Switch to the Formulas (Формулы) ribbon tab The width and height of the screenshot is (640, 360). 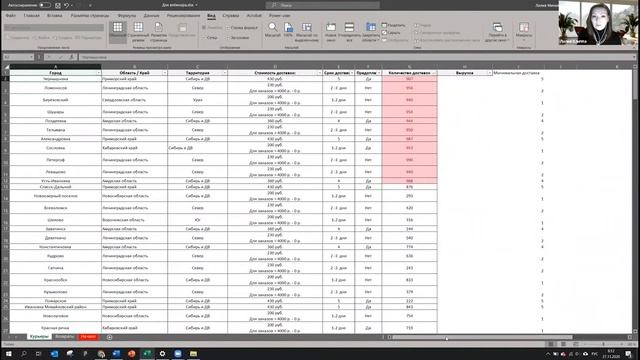coord(127,16)
